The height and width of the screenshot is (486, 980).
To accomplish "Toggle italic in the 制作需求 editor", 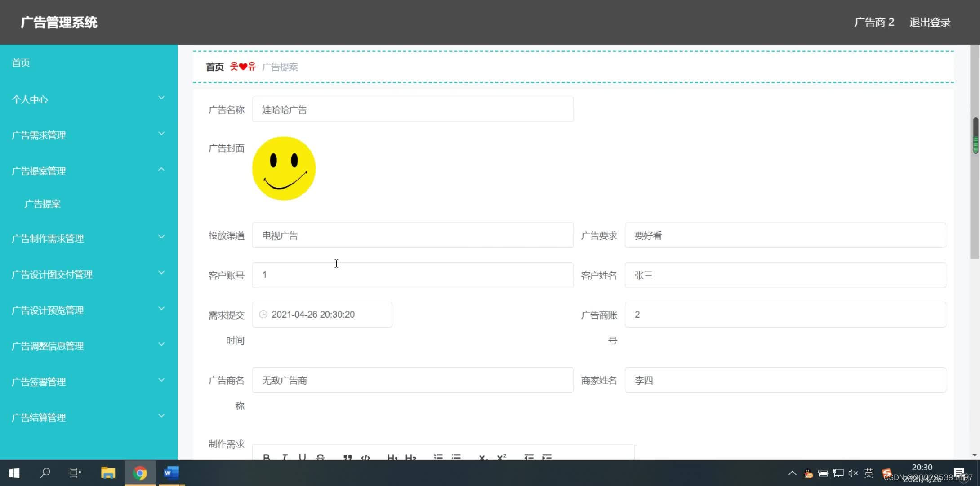I will point(285,457).
